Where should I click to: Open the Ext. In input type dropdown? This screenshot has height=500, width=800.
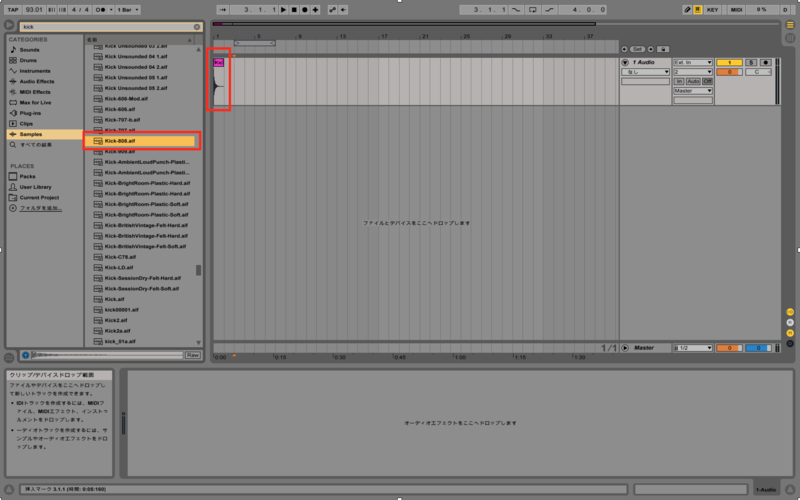[x=692, y=62]
